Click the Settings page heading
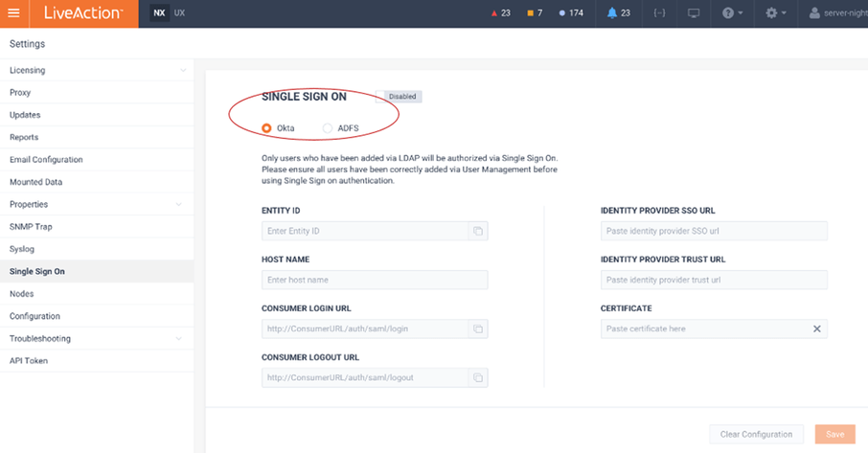This screenshot has width=868, height=453. (27, 44)
